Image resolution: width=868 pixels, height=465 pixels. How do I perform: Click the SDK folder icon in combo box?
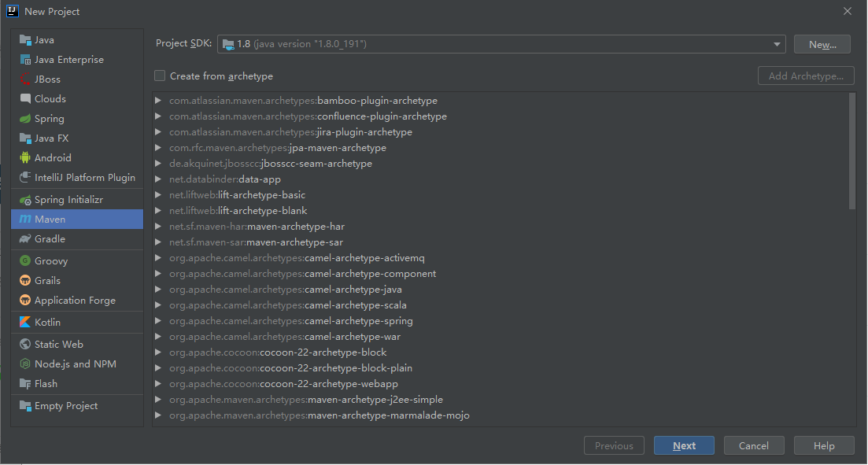(227, 44)
